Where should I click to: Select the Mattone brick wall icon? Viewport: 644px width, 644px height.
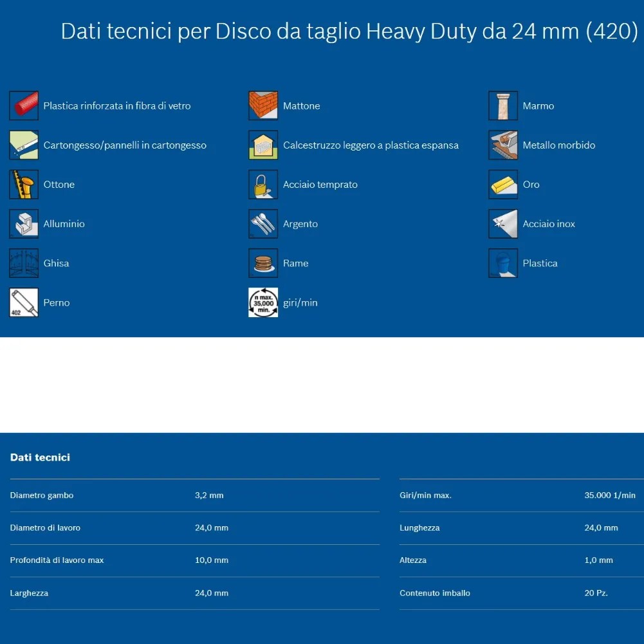[263, 106]
